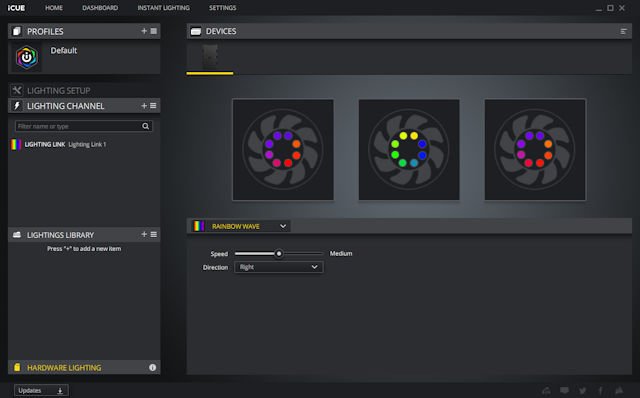The image size is (640, 398).
Task: Click the Updates download arrow icon
Action: [x=60, y=391]
